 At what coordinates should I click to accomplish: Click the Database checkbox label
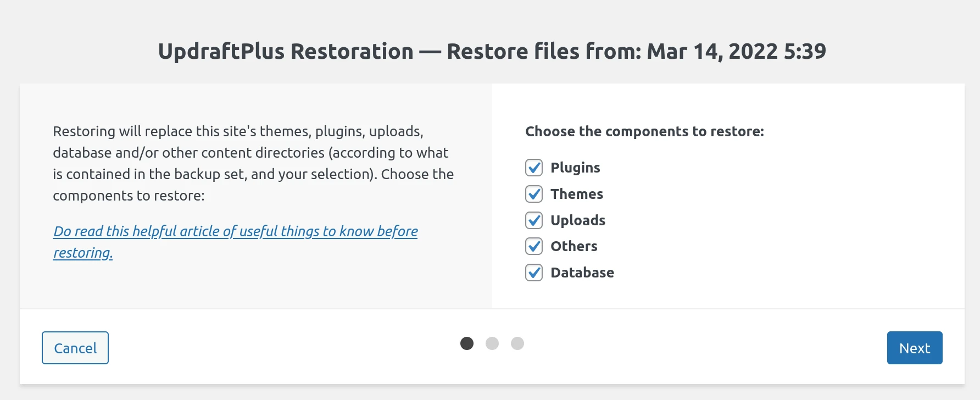pyautogui.click(x=582, y=273)
